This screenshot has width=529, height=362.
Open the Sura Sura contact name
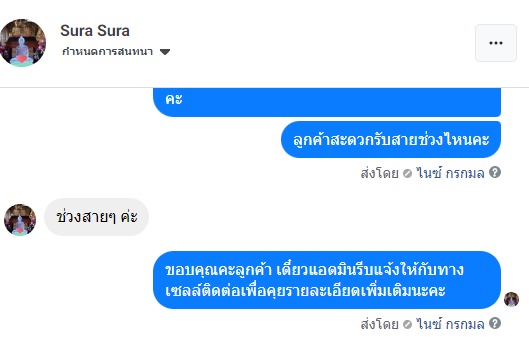(95, 31)
